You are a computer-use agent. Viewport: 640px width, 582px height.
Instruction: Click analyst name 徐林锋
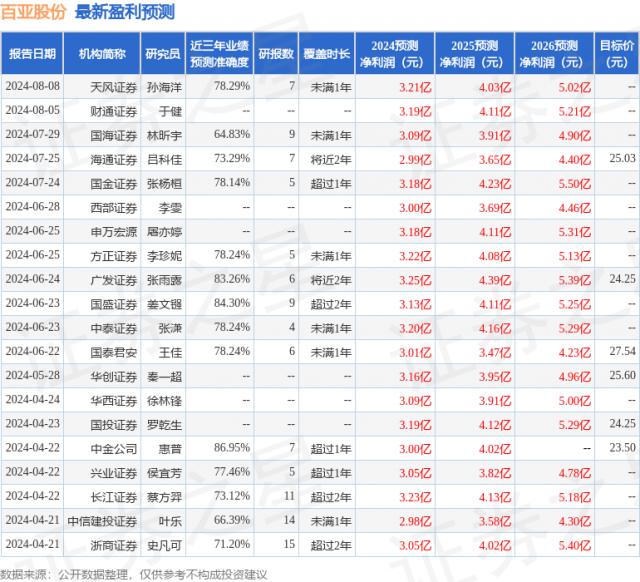(x=164, y=400)
